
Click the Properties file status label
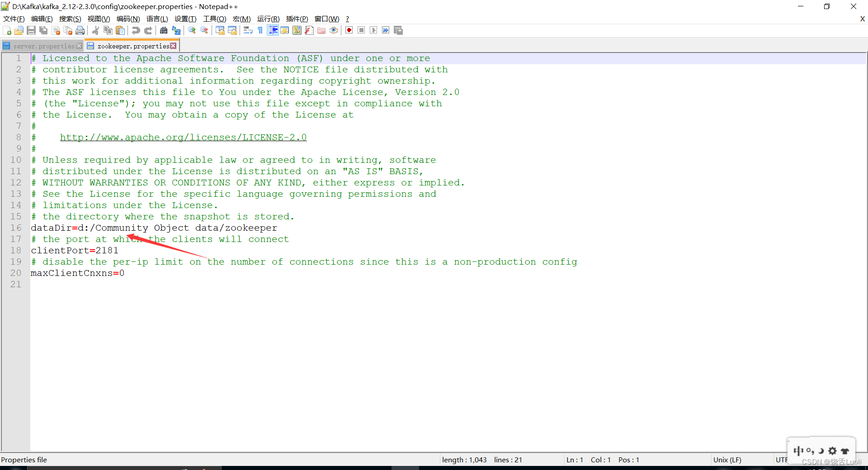tap(24, 460)
